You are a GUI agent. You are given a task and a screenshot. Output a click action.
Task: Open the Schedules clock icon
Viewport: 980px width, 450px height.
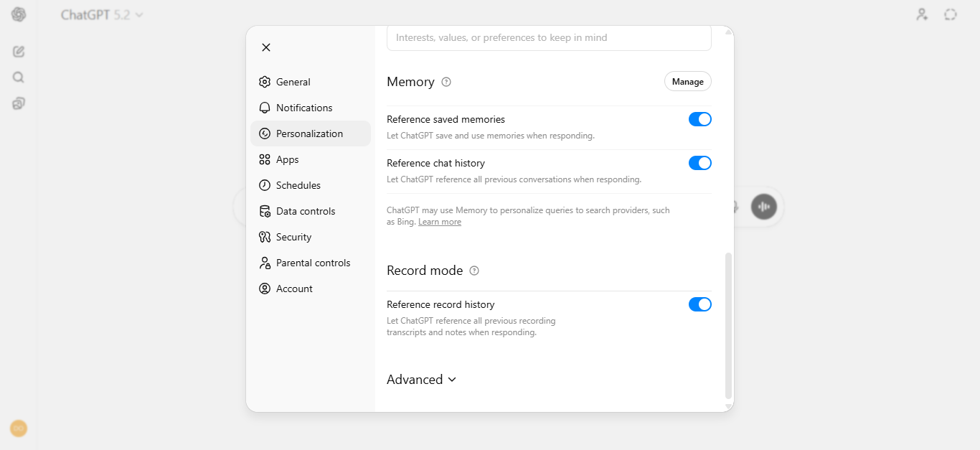click(x=265, y=185)
